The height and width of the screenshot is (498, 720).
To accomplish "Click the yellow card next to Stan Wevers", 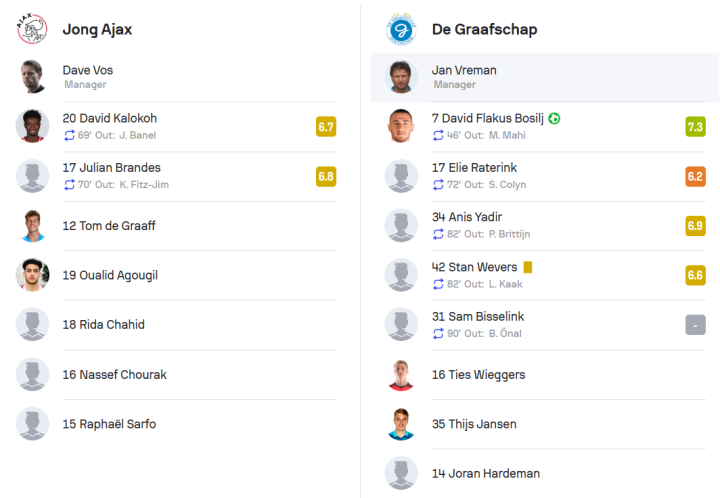I will [x=527, y=267].
